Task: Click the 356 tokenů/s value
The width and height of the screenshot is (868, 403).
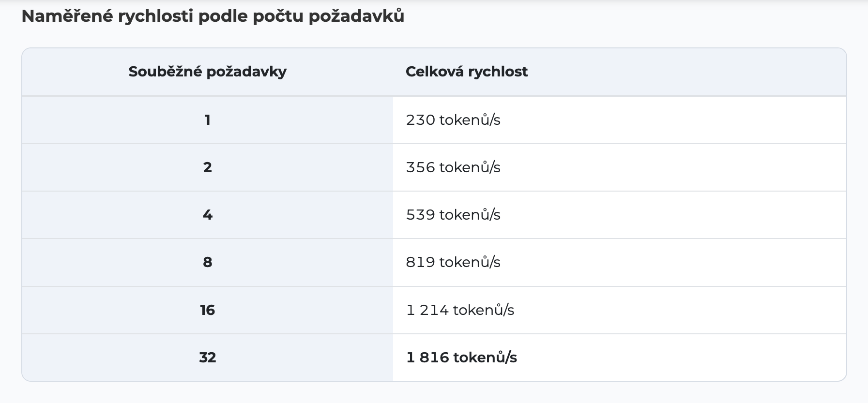Action: click(453, 167)
